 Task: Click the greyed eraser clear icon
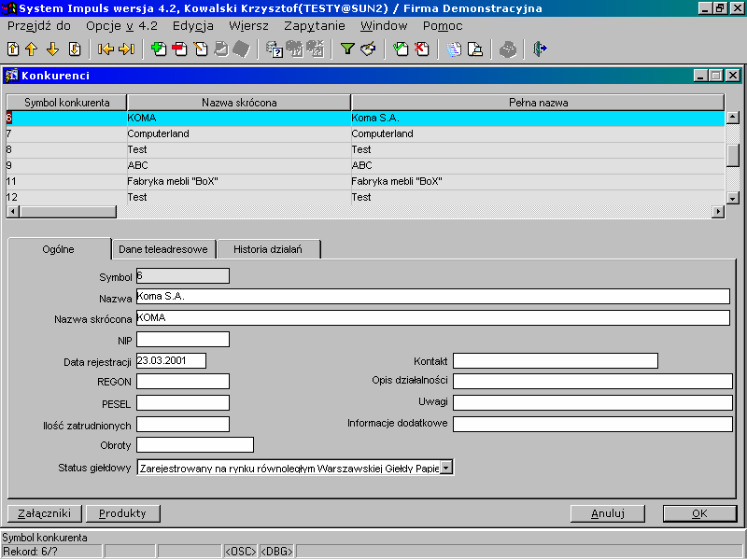[242, 49]
